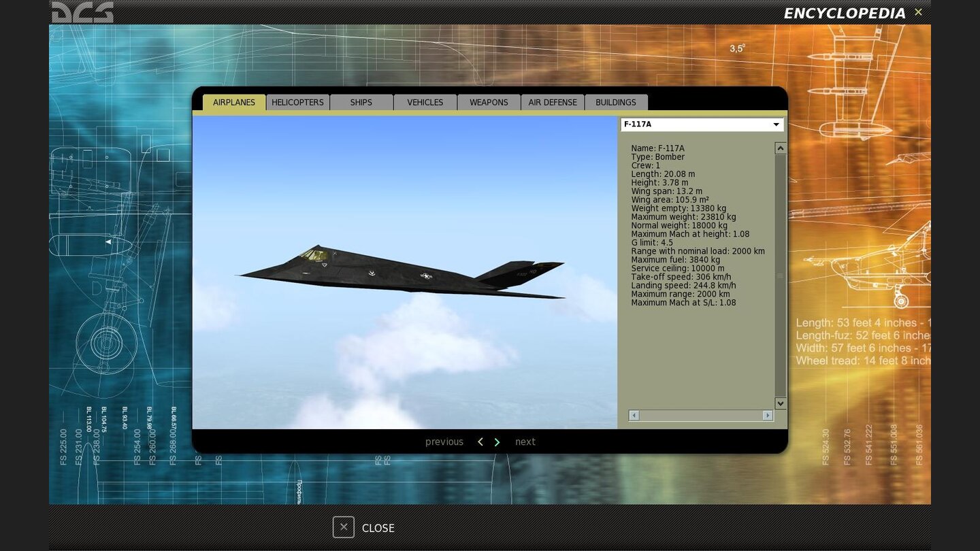
Task: Click the vertical scrollbar track of specs
Action: point(781,275)
